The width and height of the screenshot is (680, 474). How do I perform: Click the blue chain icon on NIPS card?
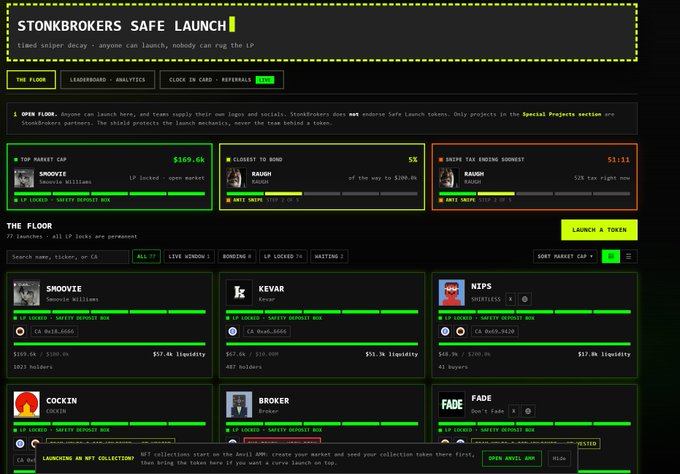445,332
